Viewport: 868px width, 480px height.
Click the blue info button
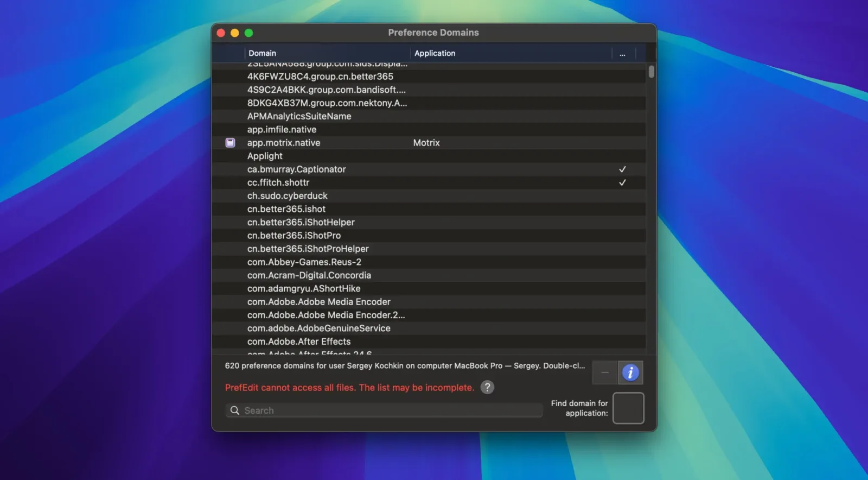(x=630, y=372)
